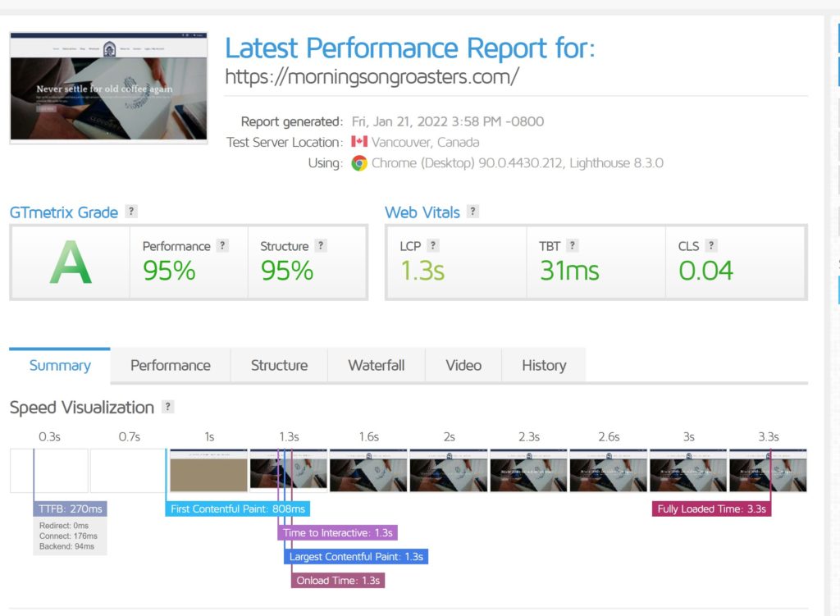
Task: Click the 3s filmstrip frame
Action: [x=688, y=470]
